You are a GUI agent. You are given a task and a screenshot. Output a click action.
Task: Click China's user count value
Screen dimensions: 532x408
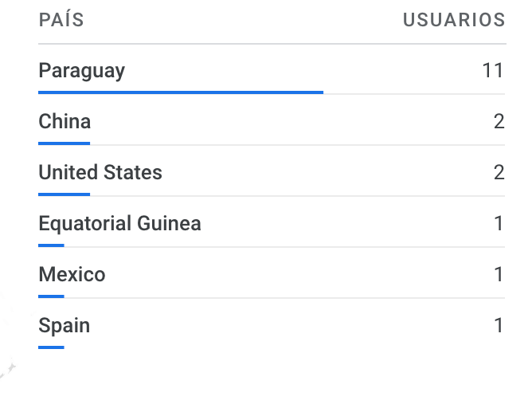(x=499, y=122)
